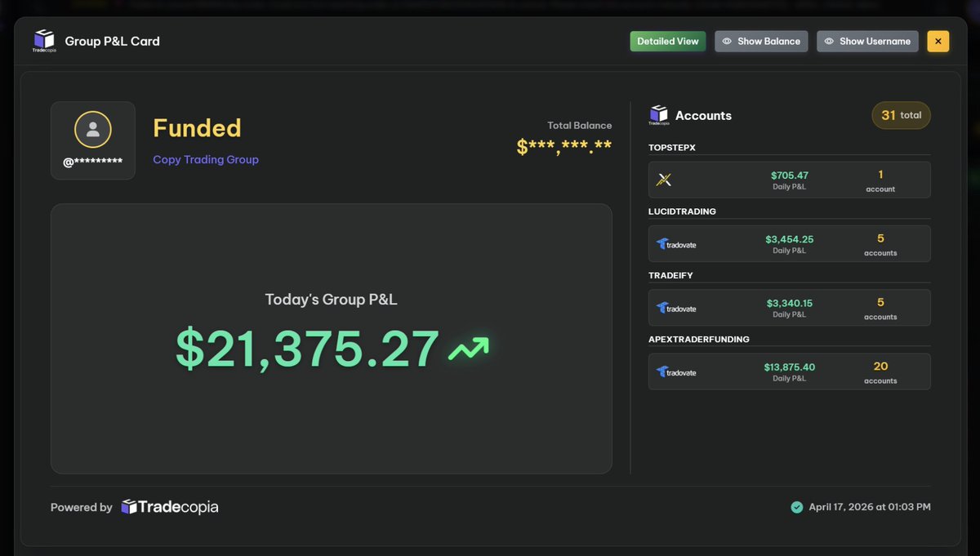Click the TopstepX logo icon
980x556 pixels.
[x=664, y=180]
